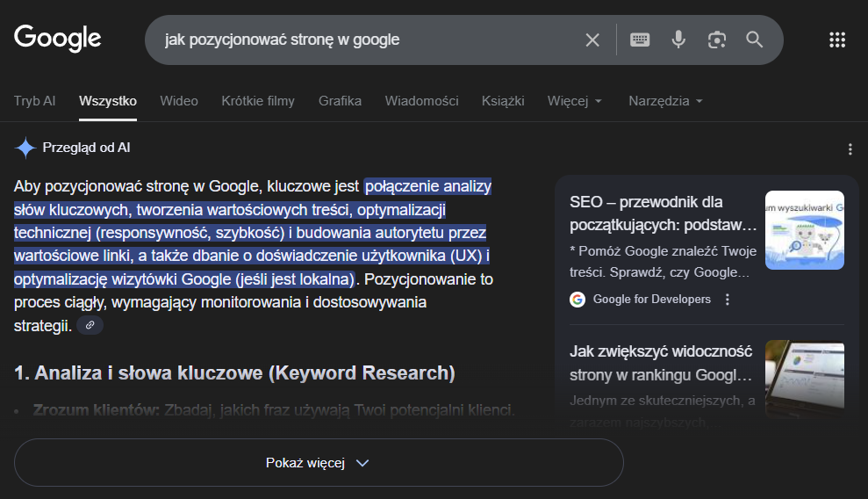Click the Google favicon in the source card
The height and width of the screenshot is (499, 868).
577,300
